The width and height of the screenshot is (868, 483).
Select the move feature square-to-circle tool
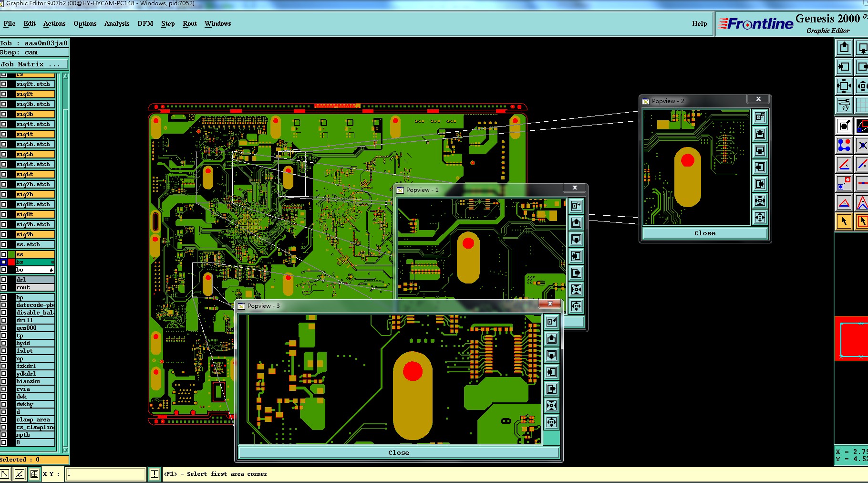click(844, 183)
